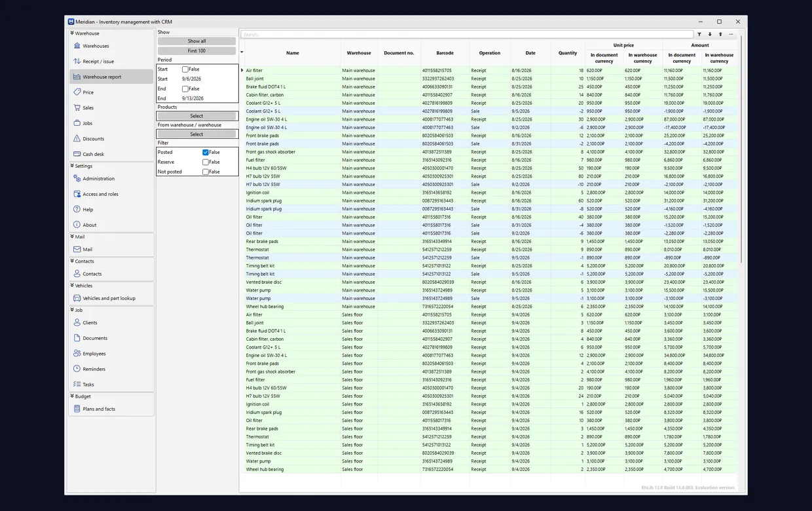Open the three-dots more options icon
This screenshot has height=511, width=812.
[731, 34]
